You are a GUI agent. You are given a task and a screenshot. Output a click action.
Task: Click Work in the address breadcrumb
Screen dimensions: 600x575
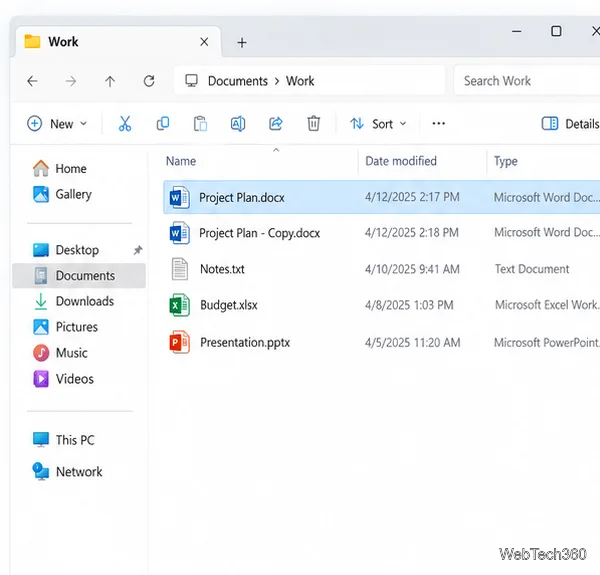click(x=300, y=81)
